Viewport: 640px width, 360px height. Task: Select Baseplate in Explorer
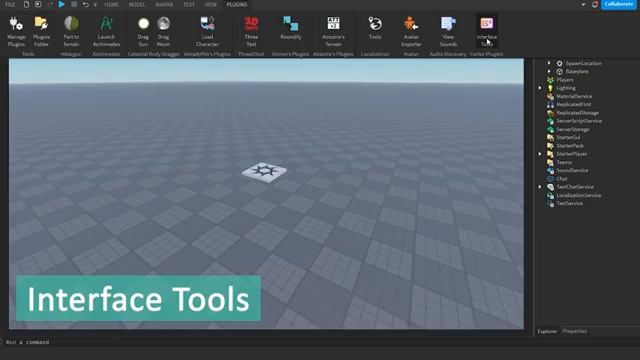(577, 71)
